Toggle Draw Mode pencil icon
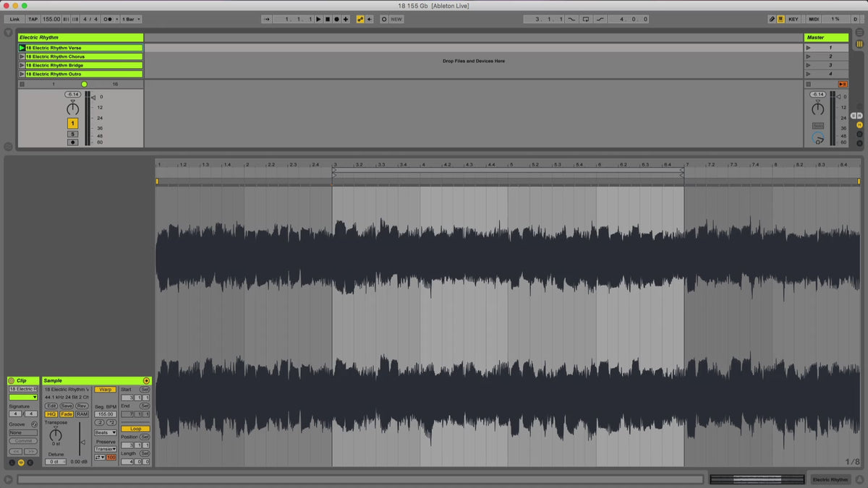 click(x=771, y=19)
